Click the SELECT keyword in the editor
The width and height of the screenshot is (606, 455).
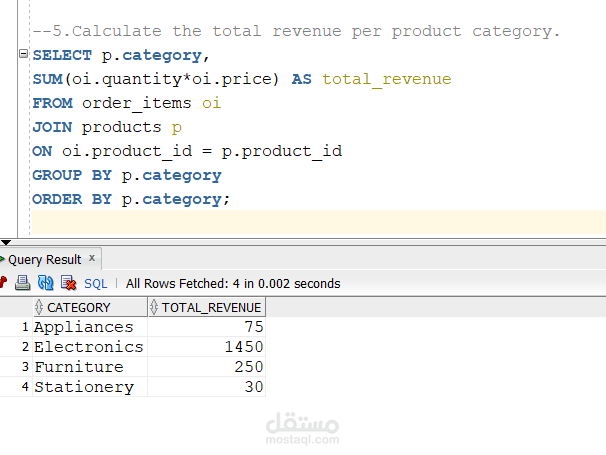click(x=62, y=55)
